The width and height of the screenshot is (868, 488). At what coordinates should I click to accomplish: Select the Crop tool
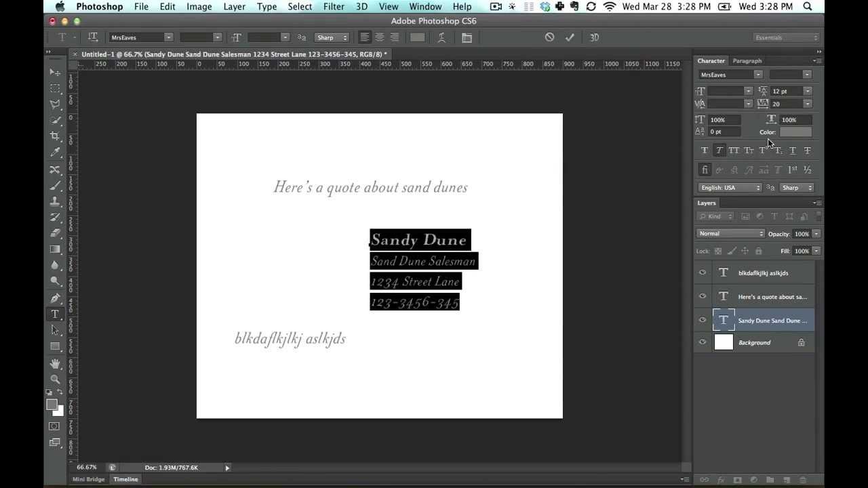[x=55, y=137]
